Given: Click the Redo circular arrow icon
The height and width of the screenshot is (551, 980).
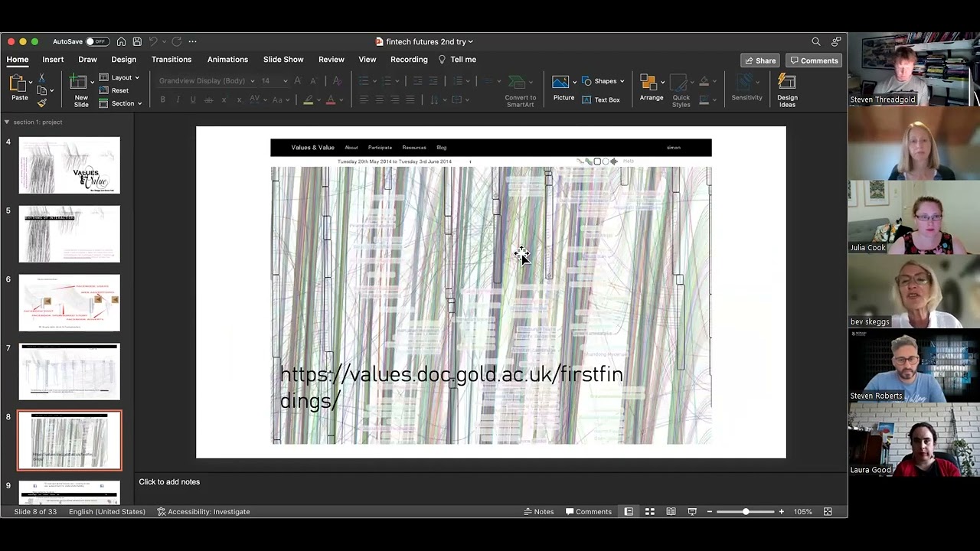Looking at the screenshot, I should [176, 41].
